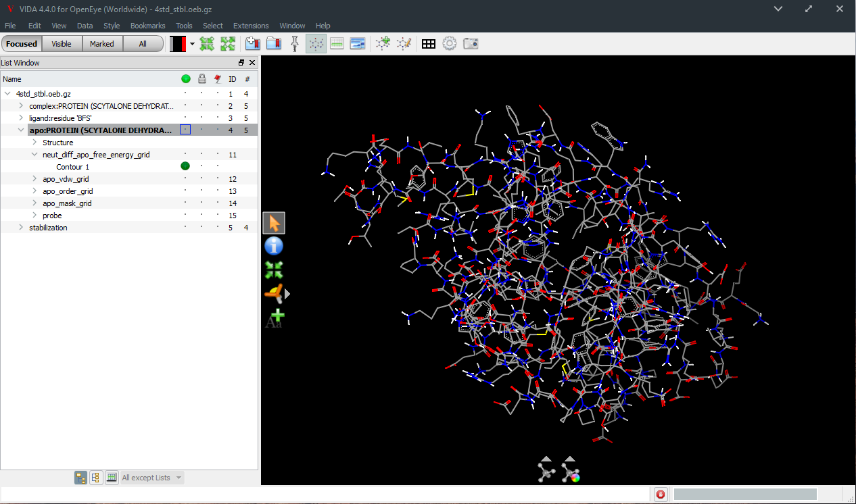Click the black-red background color swatch
The height and width of the screenshot is (504, 856).
point(178,44)
